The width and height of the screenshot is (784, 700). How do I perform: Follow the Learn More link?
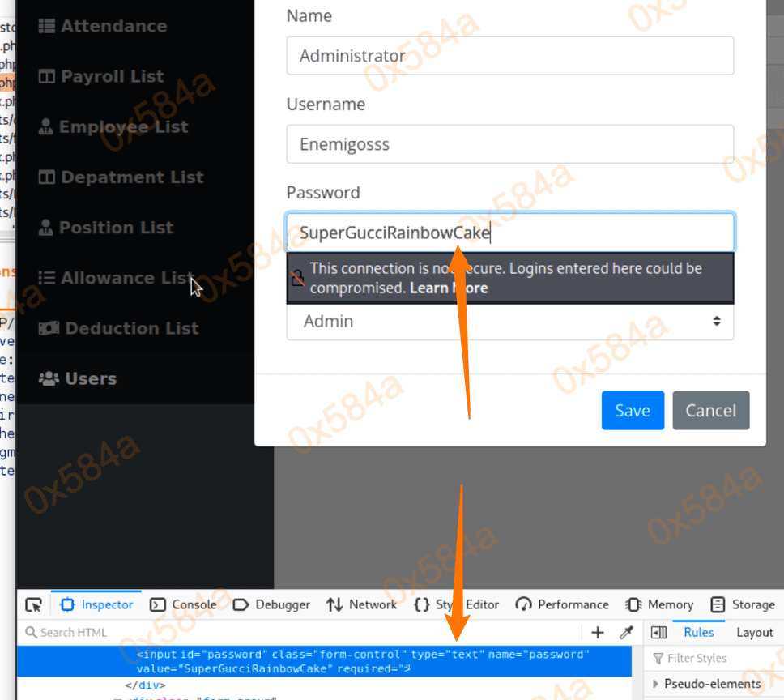tap(448, 288)
